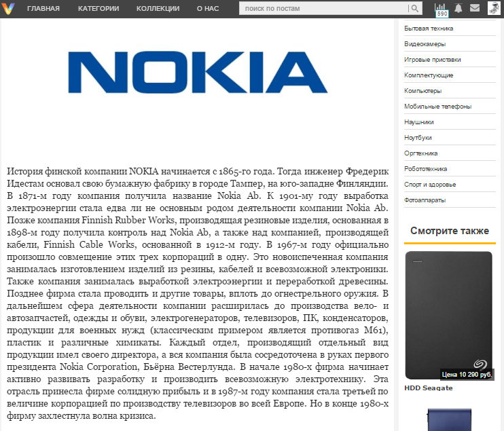
Task: Open the Видеокамеры category
Action: tap(425, 44)
